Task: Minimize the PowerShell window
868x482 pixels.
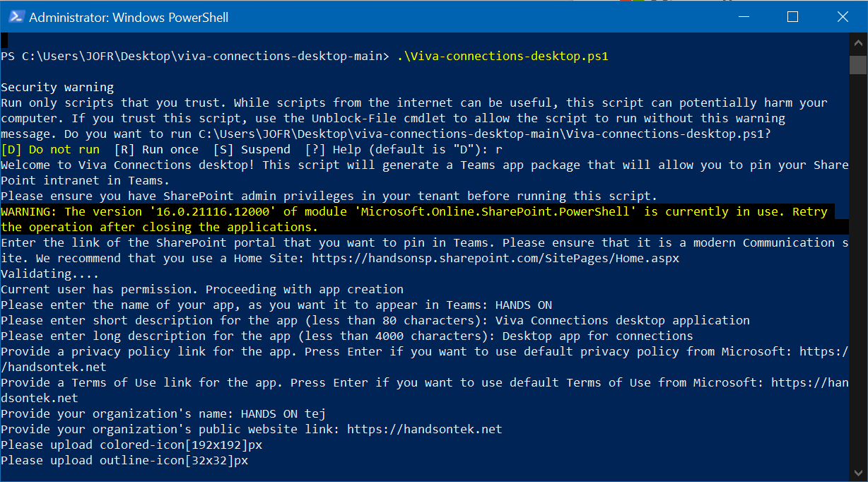Action: (x=742, y=17)
